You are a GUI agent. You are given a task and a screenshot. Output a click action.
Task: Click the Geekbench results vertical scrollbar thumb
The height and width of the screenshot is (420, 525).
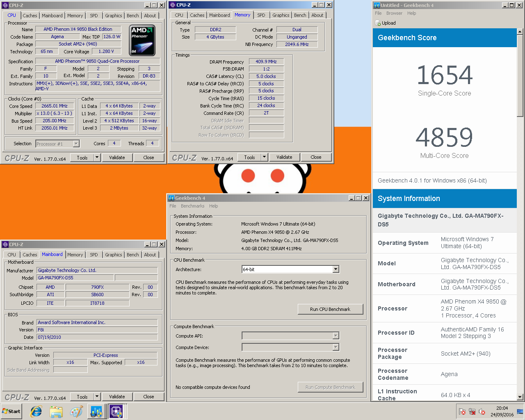(x=520, y=75)
